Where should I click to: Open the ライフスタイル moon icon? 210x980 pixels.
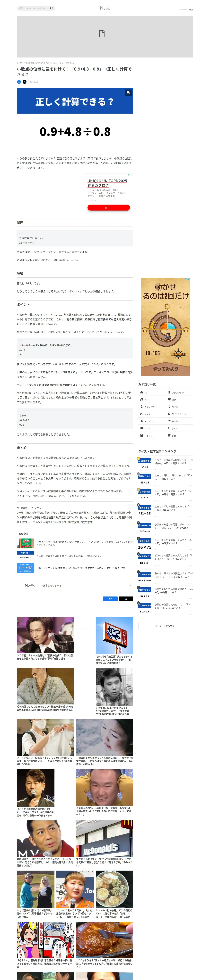click(x=169, y=414)
